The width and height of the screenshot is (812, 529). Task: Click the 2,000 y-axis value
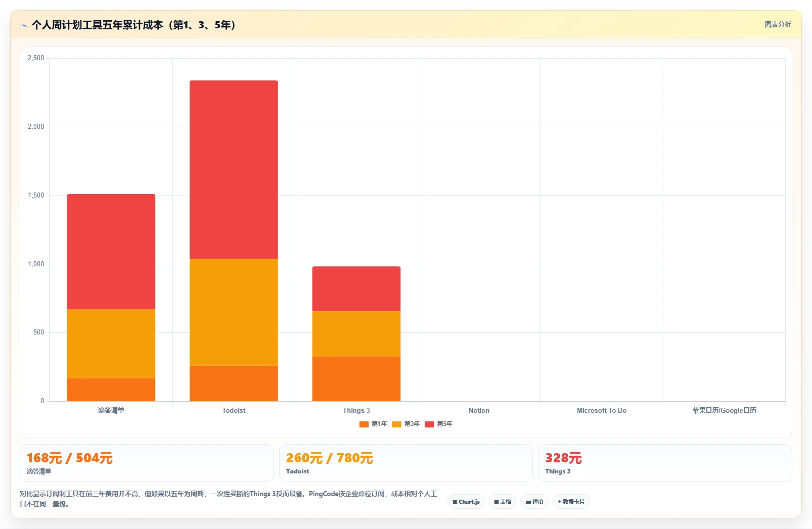click(x=36, y=127)
